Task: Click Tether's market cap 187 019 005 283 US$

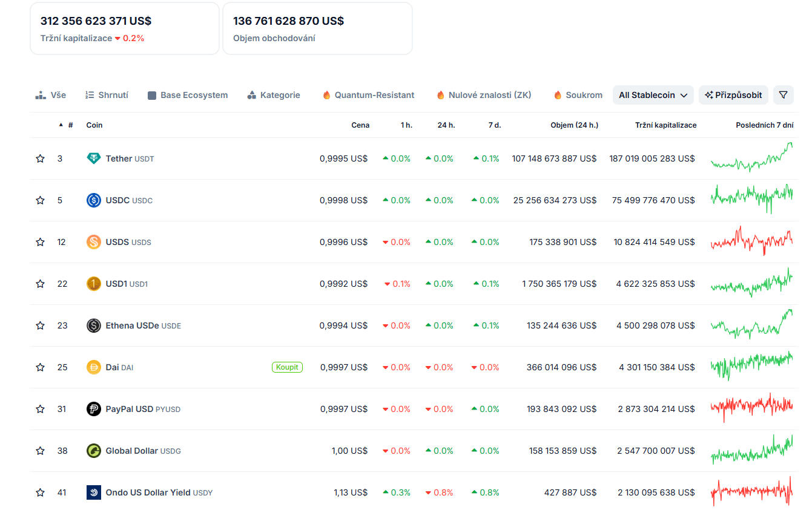Action: pos(652,159)
